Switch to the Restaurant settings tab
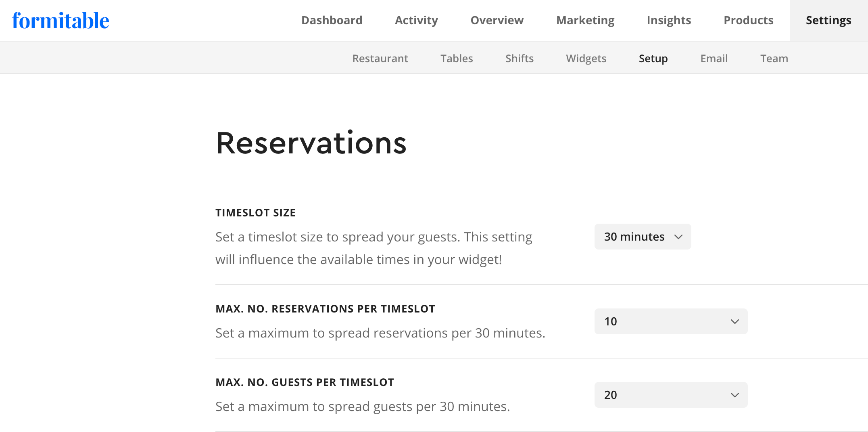The image size is (868, 432). [x=380, y=59]
